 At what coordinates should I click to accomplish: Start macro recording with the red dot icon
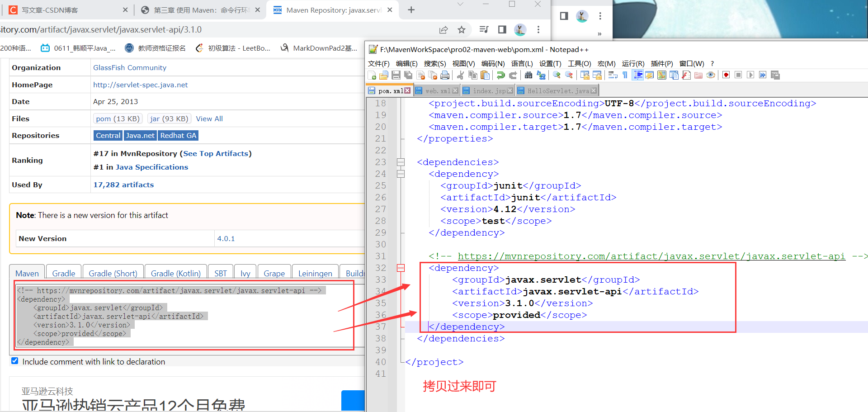tap(726, 75)
